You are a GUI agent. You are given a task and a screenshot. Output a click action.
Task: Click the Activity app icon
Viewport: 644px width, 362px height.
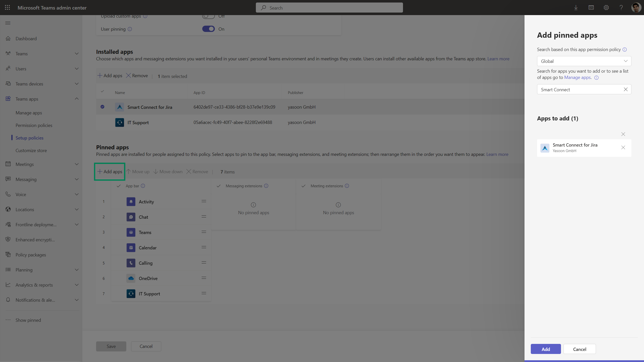[x=131, y=201]
